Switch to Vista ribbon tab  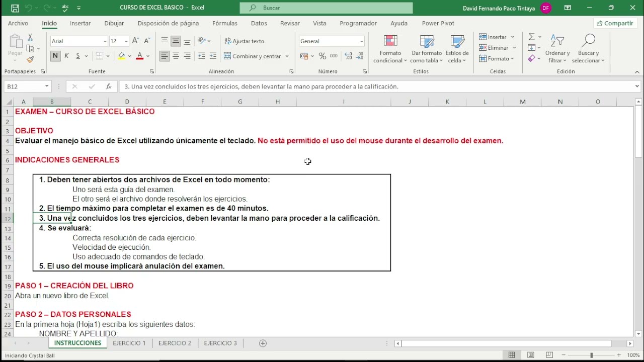pos(319,23)
